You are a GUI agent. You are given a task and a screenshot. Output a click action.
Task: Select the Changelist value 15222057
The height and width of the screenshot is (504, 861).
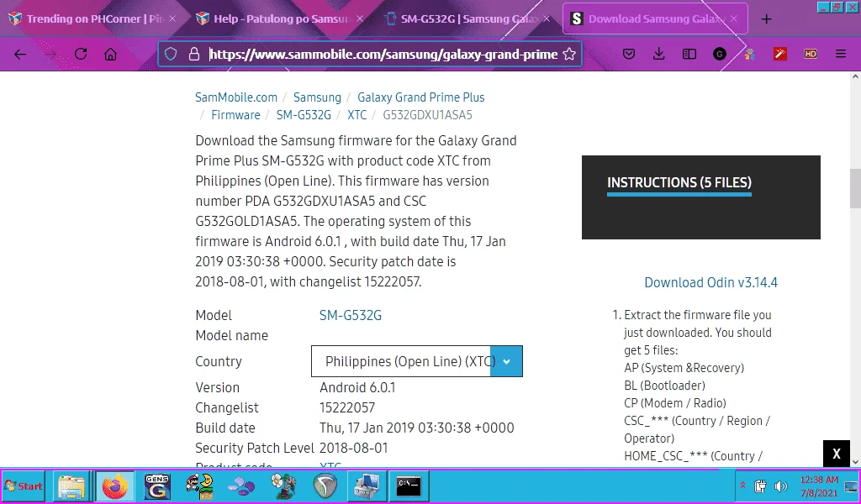pos(347,407)
